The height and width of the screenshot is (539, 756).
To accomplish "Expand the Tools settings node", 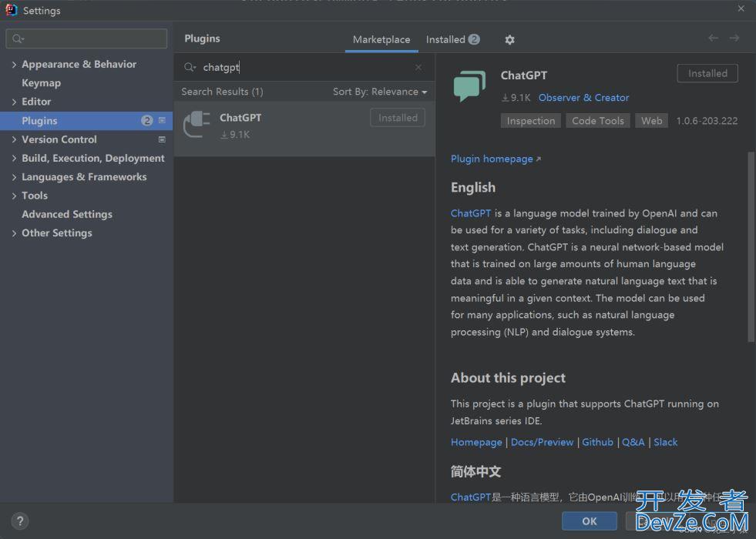I will 14,196.
